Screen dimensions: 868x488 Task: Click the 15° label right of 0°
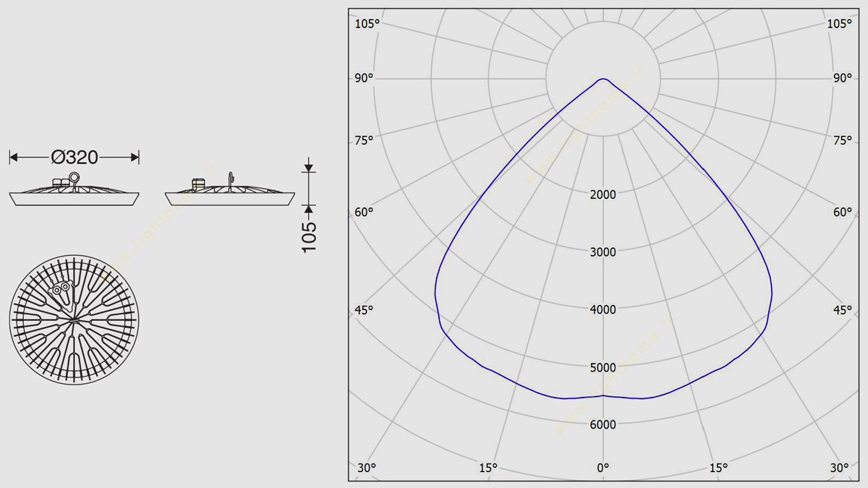pos(718,468)
